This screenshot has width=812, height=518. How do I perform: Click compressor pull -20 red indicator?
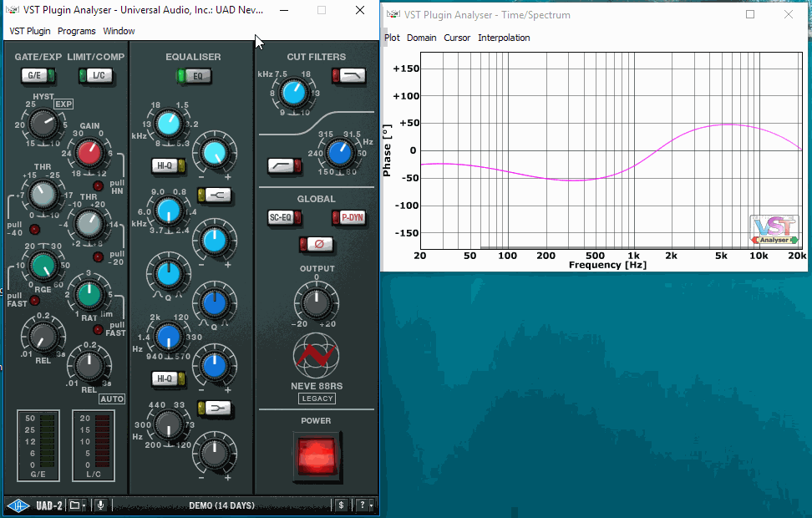pos(98,257)
